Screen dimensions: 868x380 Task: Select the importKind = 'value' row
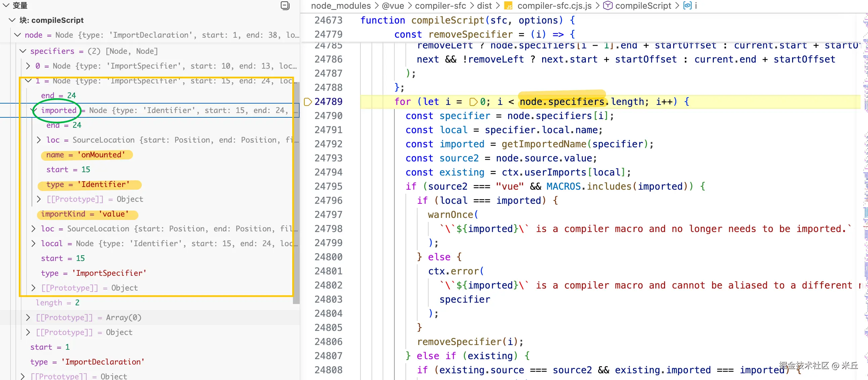tap(85, 214)
